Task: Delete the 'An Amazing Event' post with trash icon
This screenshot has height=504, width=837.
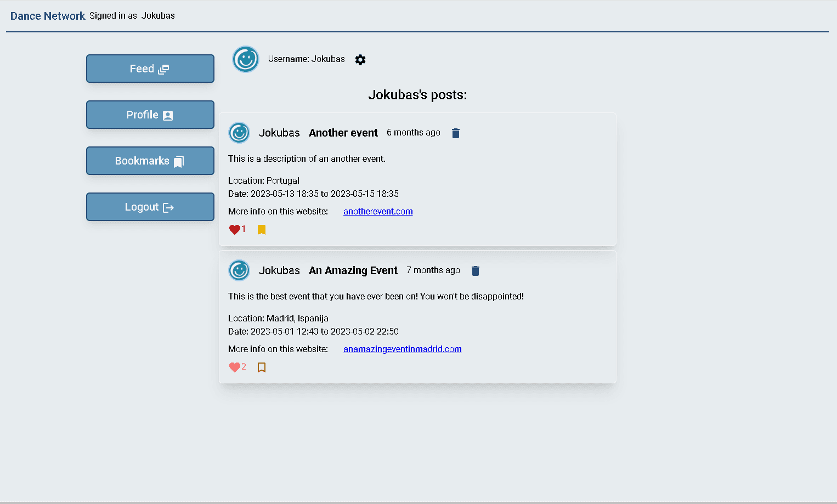Action: click(x=475, y=271)
